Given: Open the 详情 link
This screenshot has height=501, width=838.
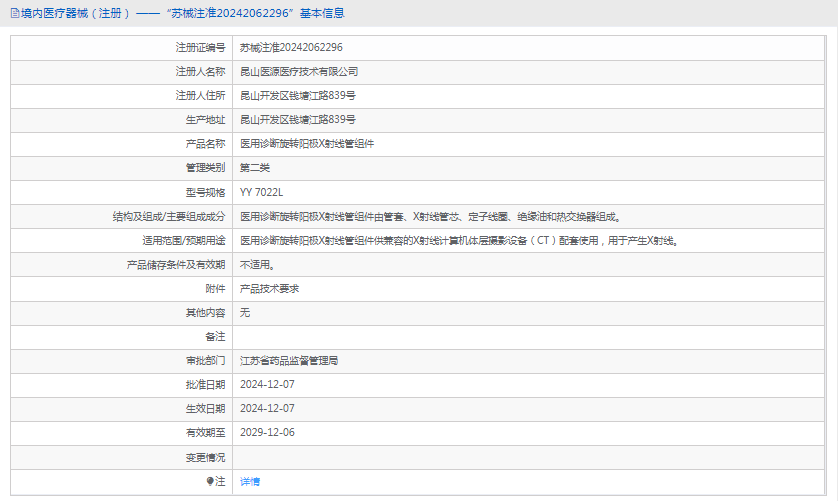Looking at the screenshot, I should coord(250,482).
